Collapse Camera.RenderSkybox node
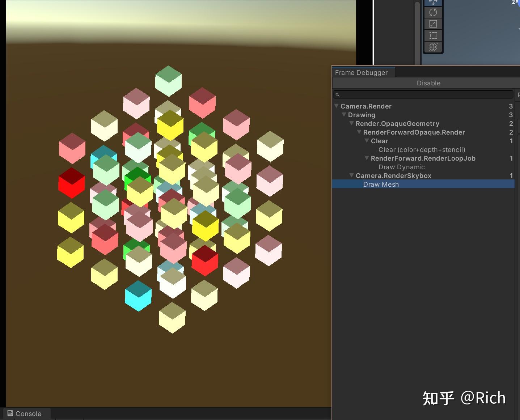 coord(351,175)
